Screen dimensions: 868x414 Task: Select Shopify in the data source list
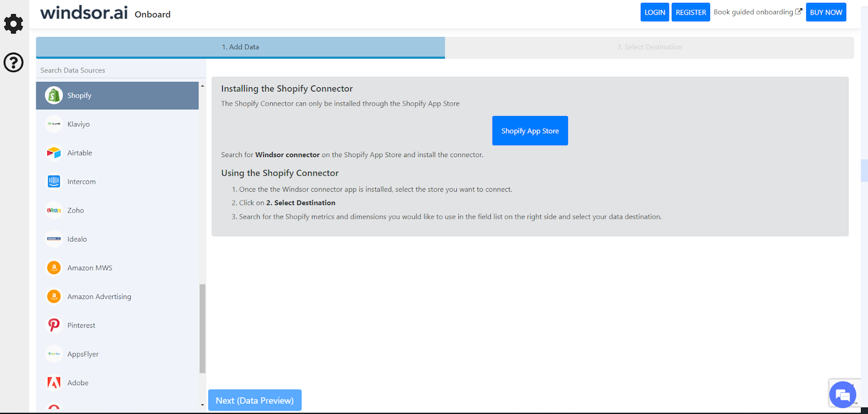coord(117,95)
